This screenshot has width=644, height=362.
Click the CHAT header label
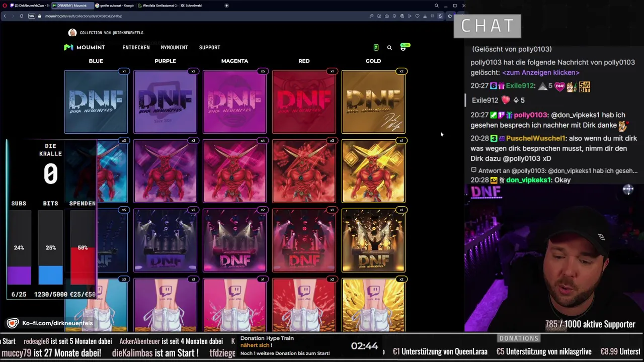487,26
